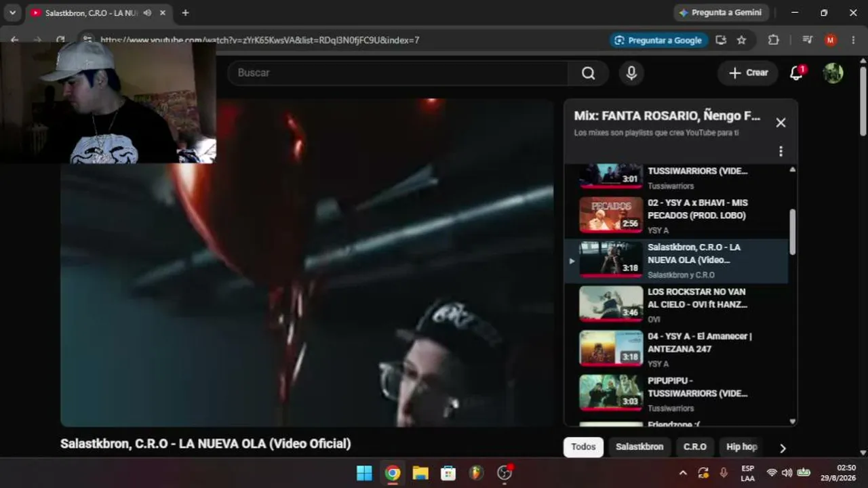Select PIPUPIPU - TUSSIWARRIORS playlist title
The height and width of the screenshot is (488, 868).
coord(698,387)
